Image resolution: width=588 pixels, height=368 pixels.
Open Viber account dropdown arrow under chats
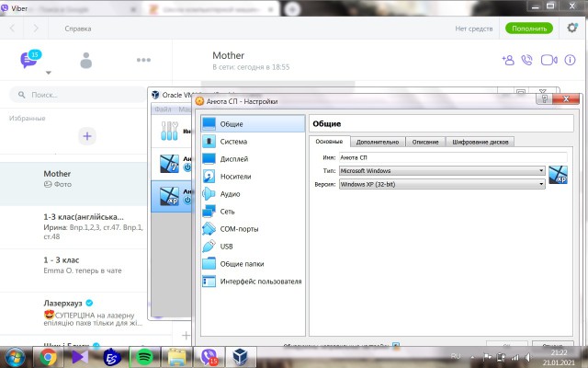pos(49,73)
